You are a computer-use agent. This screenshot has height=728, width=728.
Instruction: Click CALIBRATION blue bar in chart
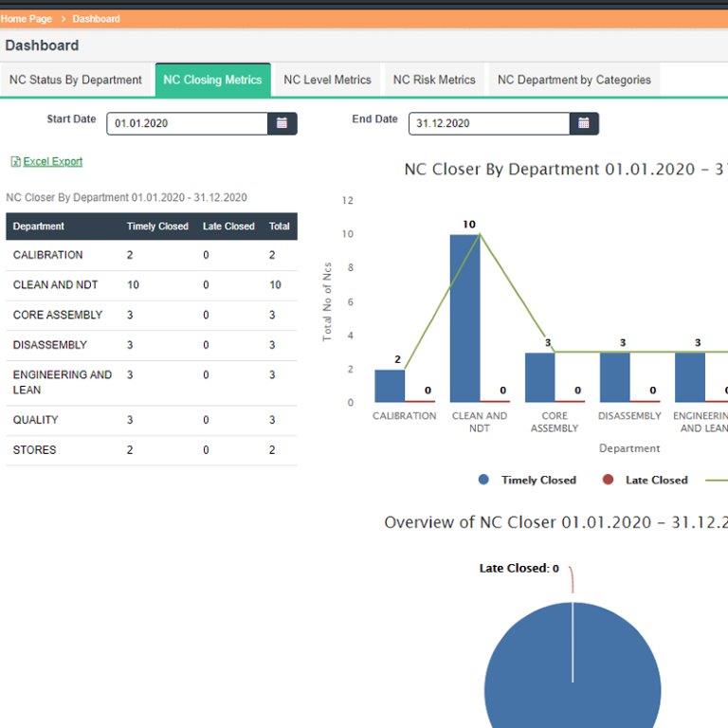pyautogui.click(x=390, y=386)
